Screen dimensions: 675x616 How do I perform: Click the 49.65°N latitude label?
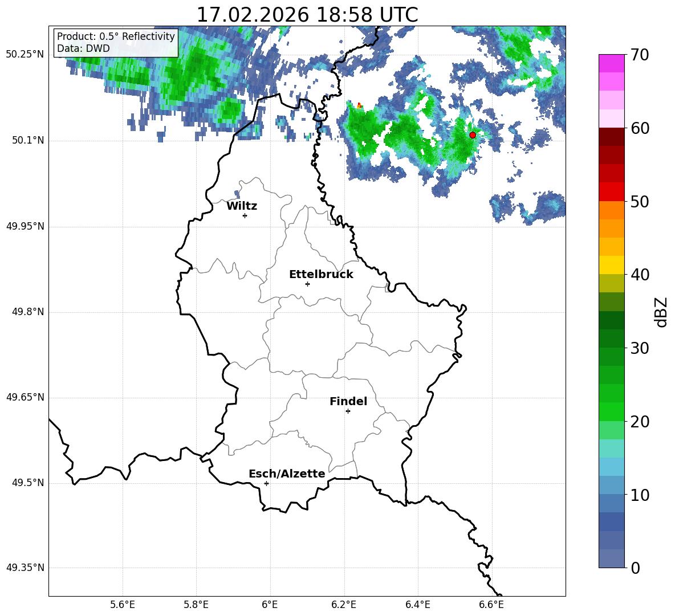point(25,397)
